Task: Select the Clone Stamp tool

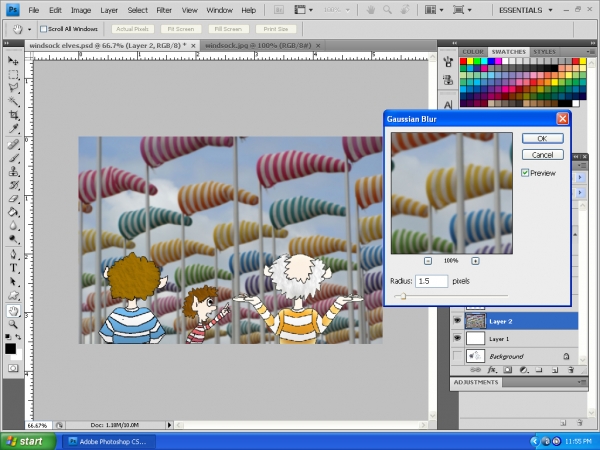Action: click(13, 171)
